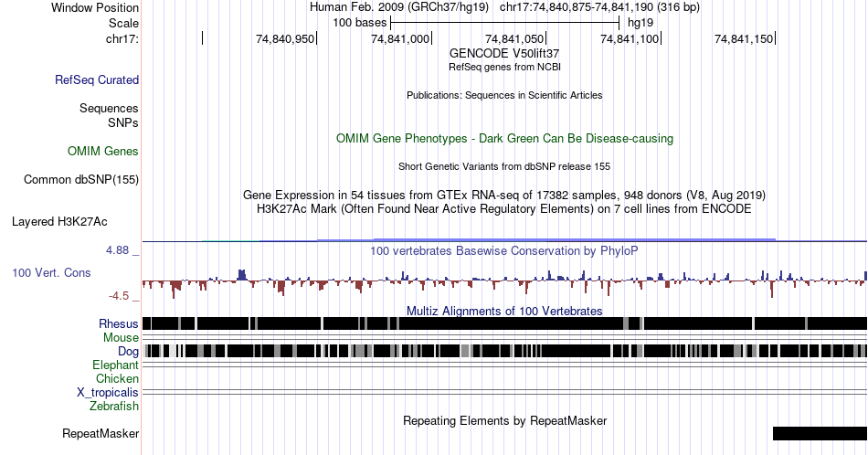Click the Sequences track label
The width and height of the screenshot is (868, 455).
coord(109,108)
